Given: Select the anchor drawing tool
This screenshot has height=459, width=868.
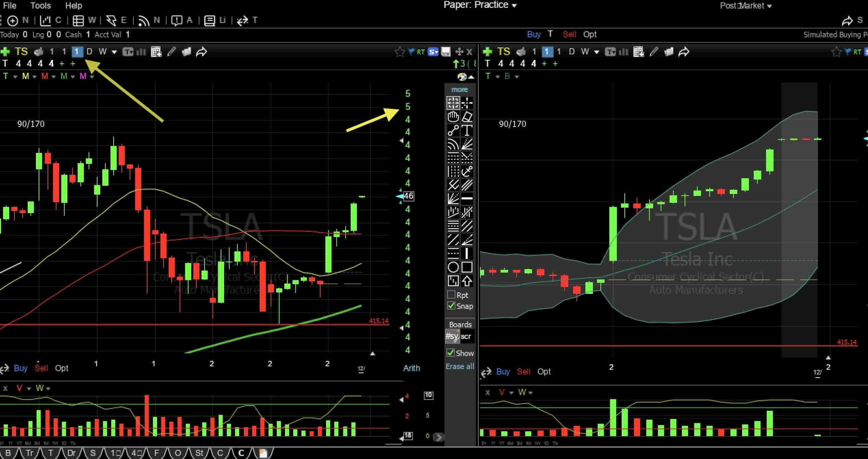Looking at the screenshot, I should 467,171.
